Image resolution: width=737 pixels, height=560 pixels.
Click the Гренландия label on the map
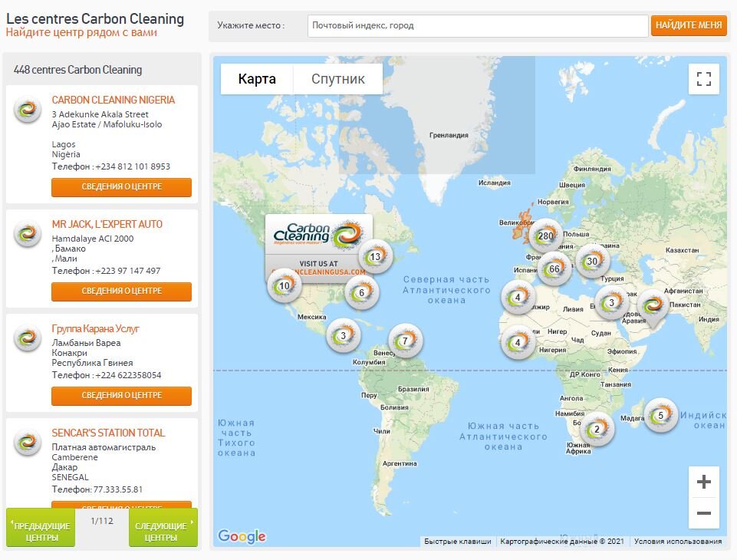(x=449, y=135)
